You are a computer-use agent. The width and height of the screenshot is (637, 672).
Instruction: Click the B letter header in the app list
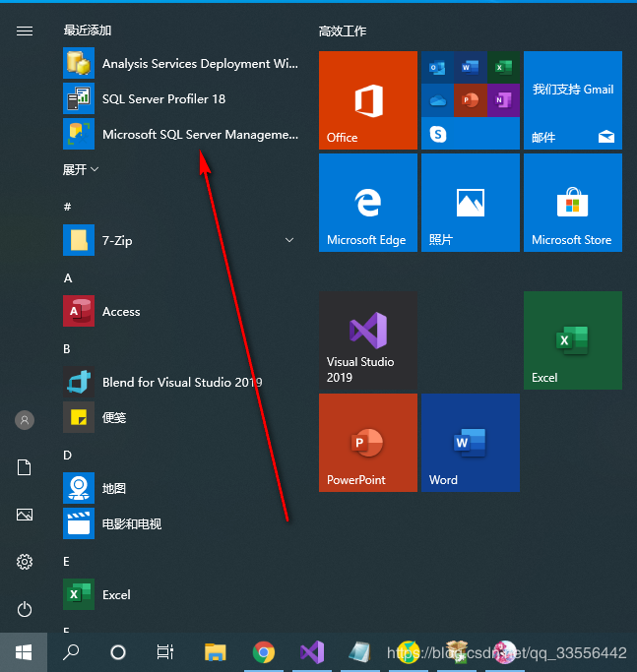click(67, 349)
